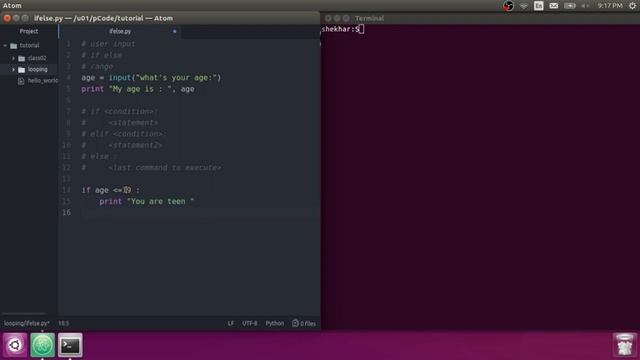640x360 pixels.
Task: Open the hello_world file in tree
Action: (x=42, y=81)
